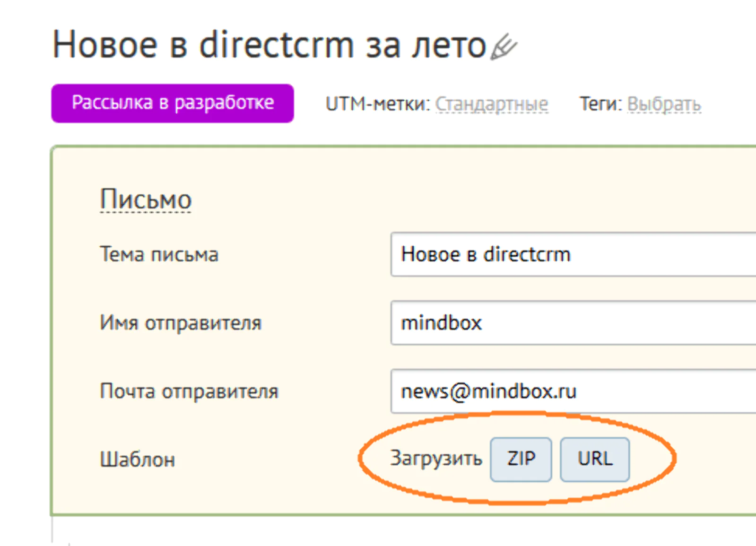Click the 'Почта отправителя' label
The image size is (756, 546).
point(189,391)
